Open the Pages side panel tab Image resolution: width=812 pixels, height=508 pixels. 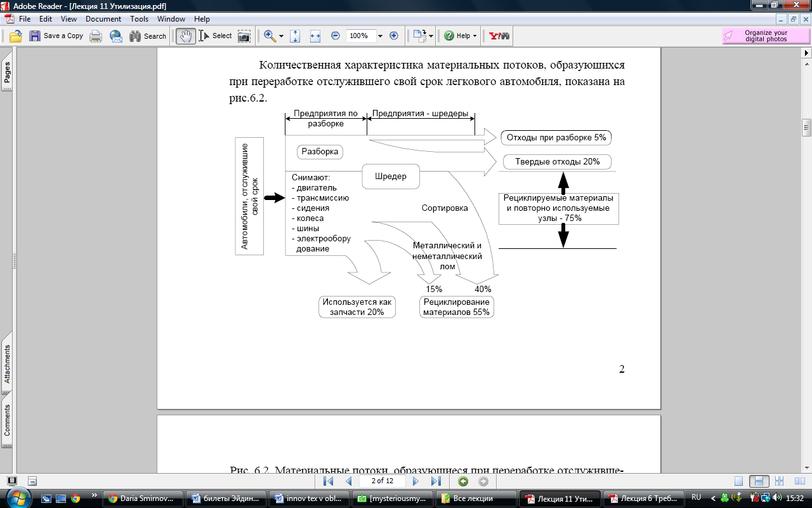tap(7, 72)
